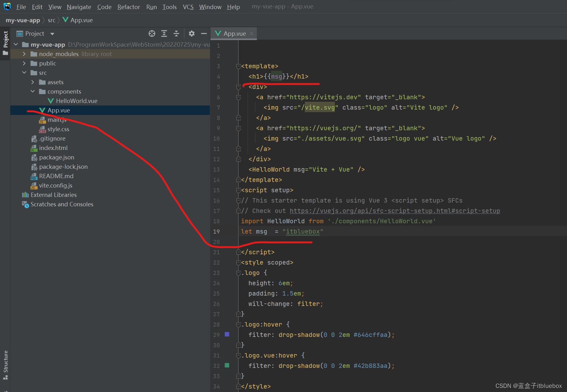Click the collapse all icon in Project panel
Image resolution: width=567 pixels, height=392 pixels.
pyautogui.click(x=176, y=34)
